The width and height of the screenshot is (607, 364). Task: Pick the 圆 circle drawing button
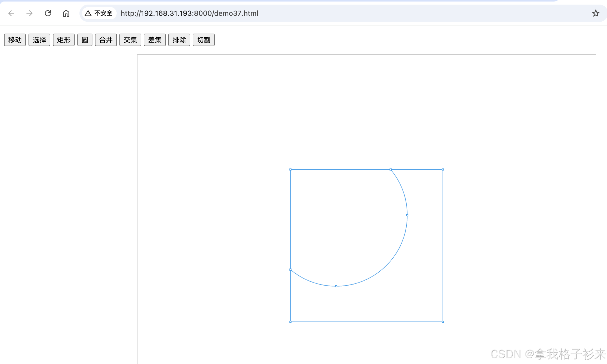click(x=85, y=40)
